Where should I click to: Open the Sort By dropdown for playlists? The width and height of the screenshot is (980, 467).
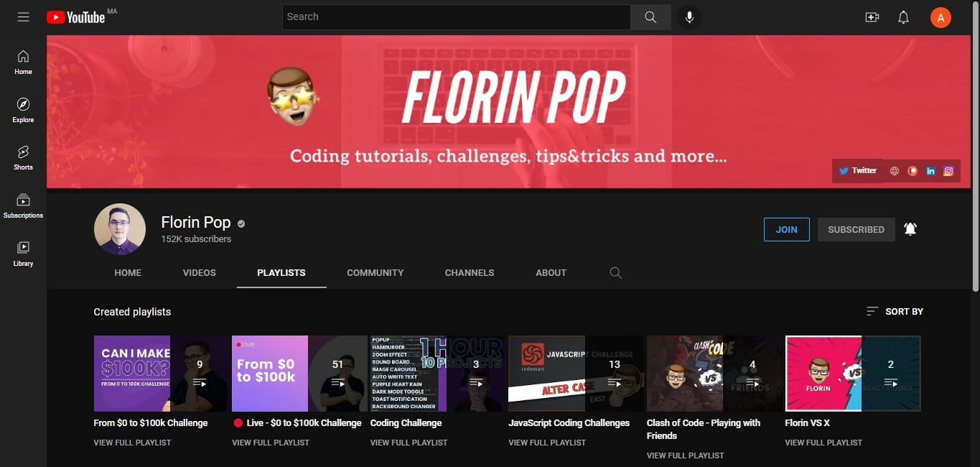(x=894, y=311)
